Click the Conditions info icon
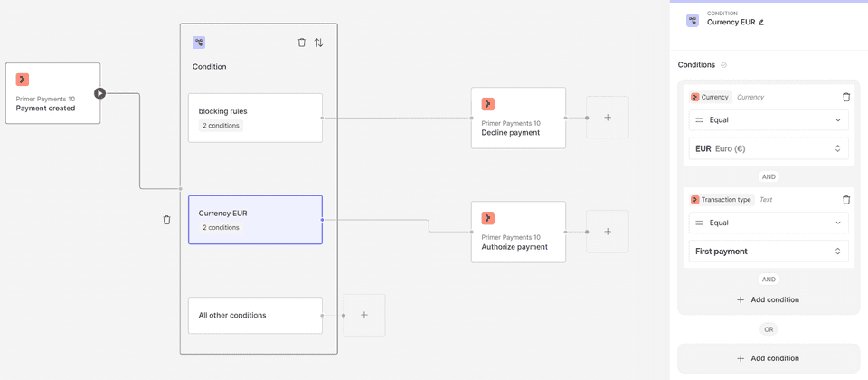The height and width of the screenshot is (380, 868). (723, 65)
